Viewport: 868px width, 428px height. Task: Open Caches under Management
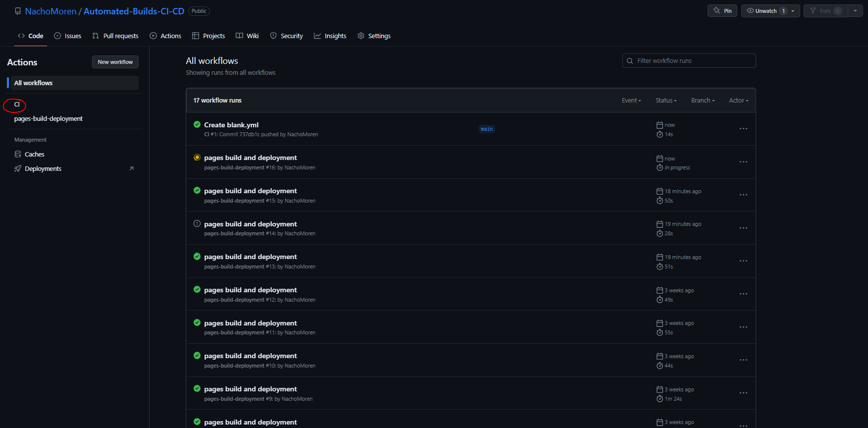35,154
